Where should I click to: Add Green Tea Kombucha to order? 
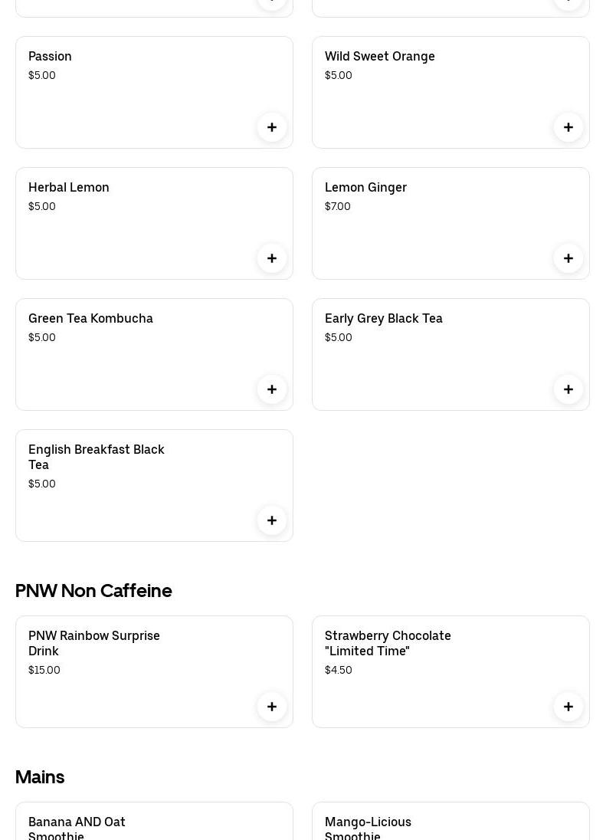[x=272, y=389]
